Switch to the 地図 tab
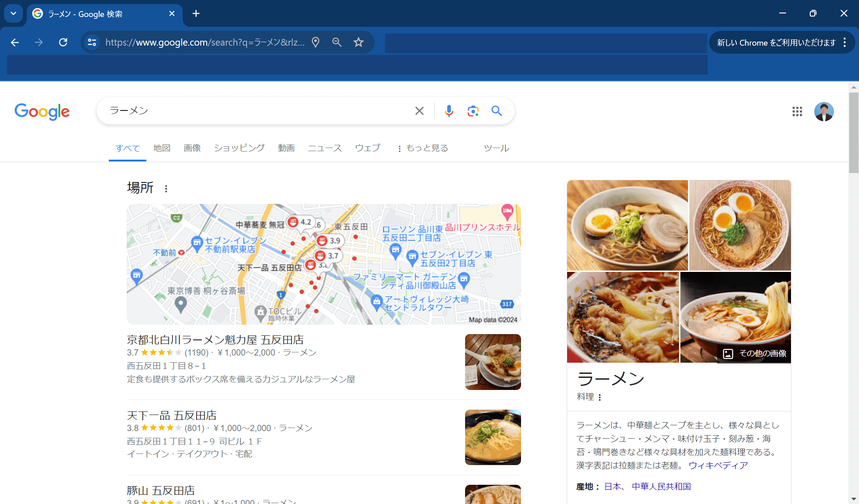The height and width of the screenshot is (504, 859). coord(162,148)
